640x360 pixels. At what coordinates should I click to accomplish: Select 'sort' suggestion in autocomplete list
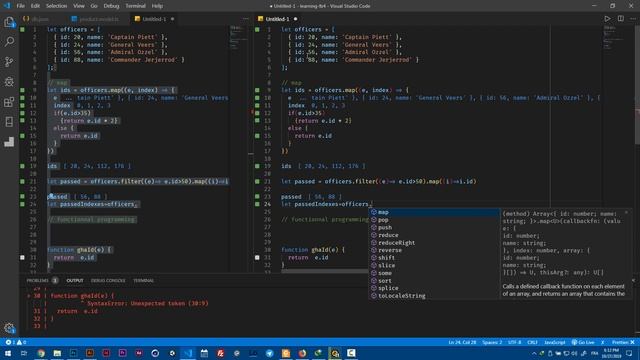[x=434, y=280]
